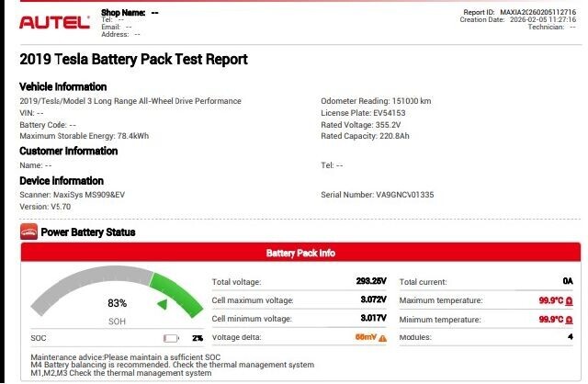Click the Creation Date value
588x384 pixels.
(543, 19)
